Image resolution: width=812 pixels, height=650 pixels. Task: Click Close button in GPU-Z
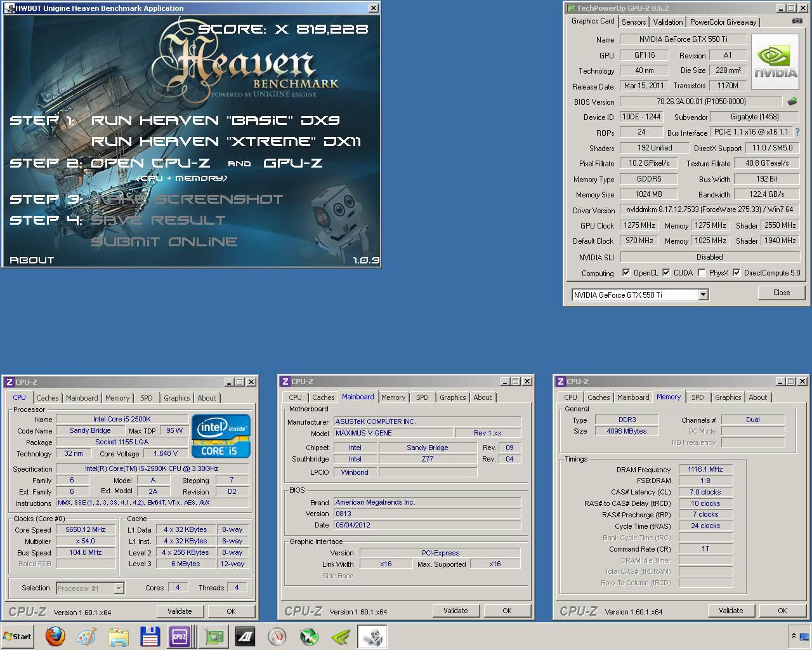coord(782,293)
